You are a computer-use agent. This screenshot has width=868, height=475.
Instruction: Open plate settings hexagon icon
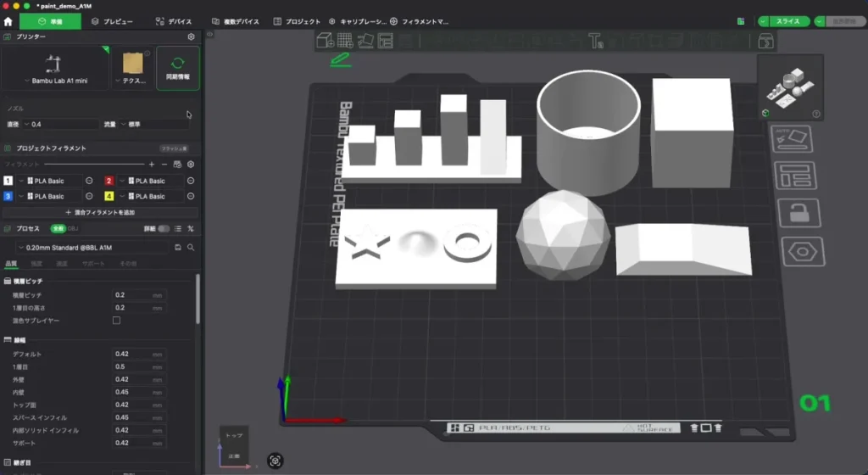[803, 252]
